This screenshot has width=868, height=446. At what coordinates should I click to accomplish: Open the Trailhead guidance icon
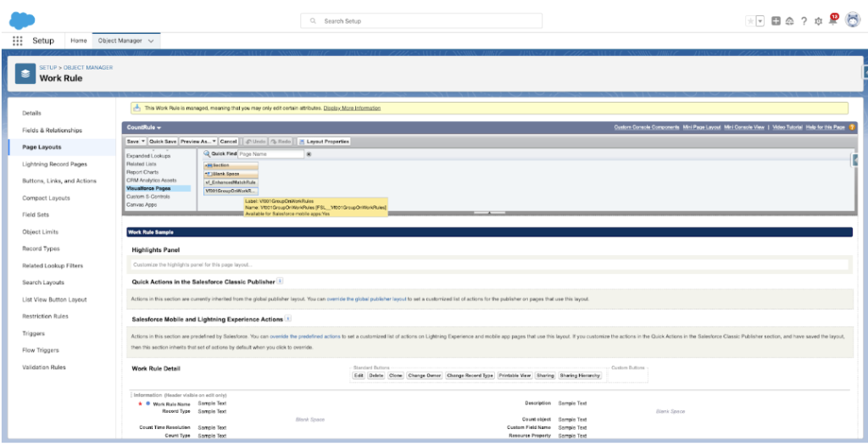[x=790, y=21]
